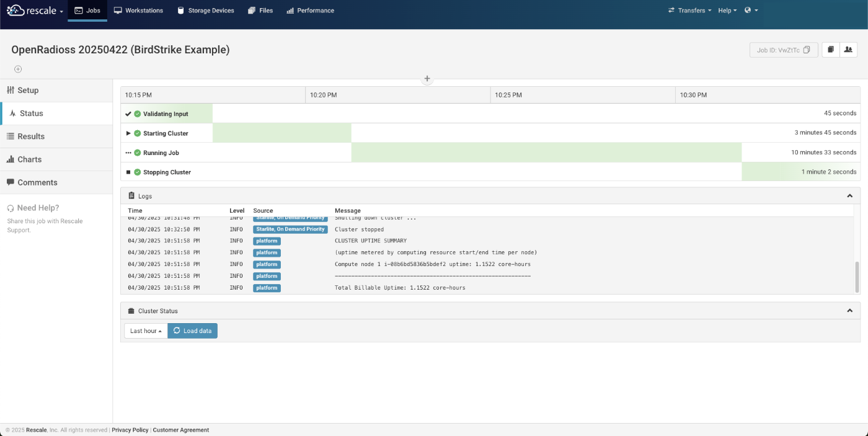Click the Starlite tag on Cluster stopped row
Screen dimensions: 868x436
coord(290,229)
